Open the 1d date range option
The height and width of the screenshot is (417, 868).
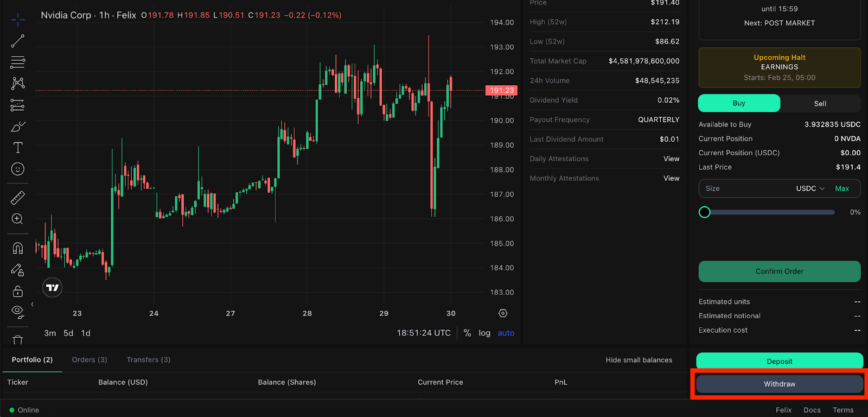click(x=86, y=333)
